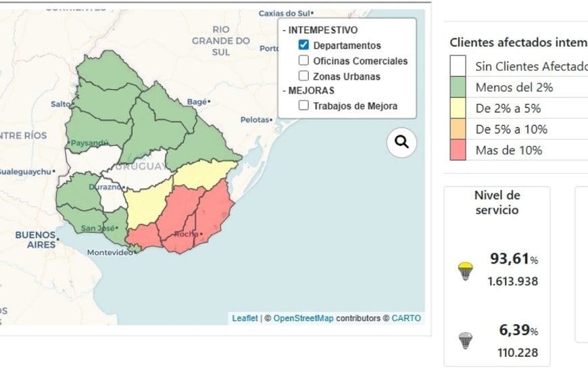Open the map magnifier search tool
Screen dimensions: 588x392
tap(401, 142)
